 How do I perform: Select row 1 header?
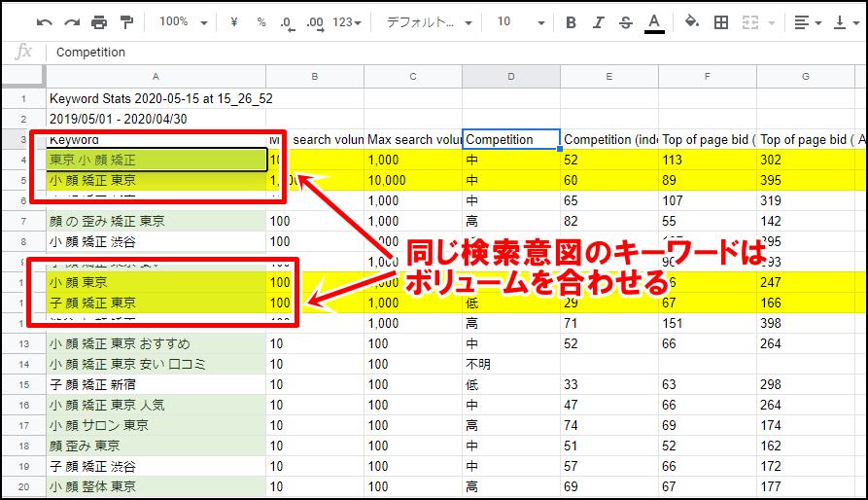click(23, 99)
